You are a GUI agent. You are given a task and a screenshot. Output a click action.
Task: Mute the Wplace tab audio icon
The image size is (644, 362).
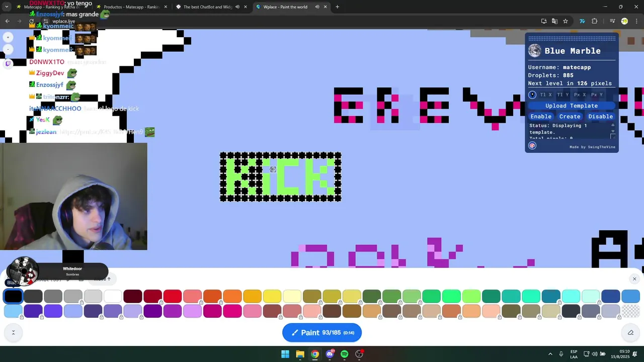pos(317,7)
